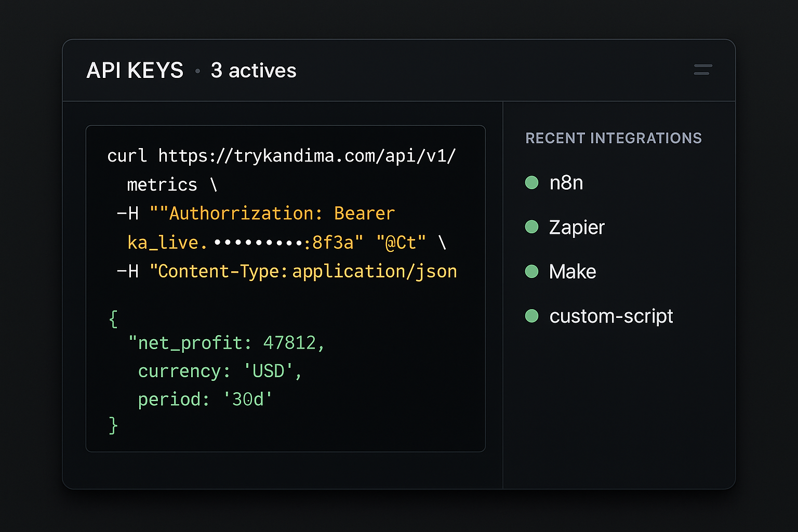Image resolution: width=798 pixels, height=532 pixels.
Task: Click the Content-Type: application/json line
Action: pyautogui.click(x=287, y=272)
